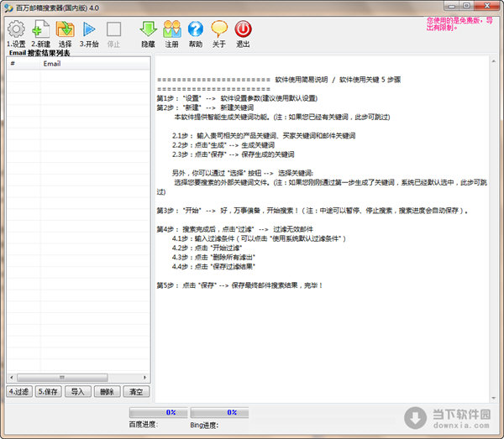Click the '4.2步' start-filtering instruction line

(x=207, y=248)
